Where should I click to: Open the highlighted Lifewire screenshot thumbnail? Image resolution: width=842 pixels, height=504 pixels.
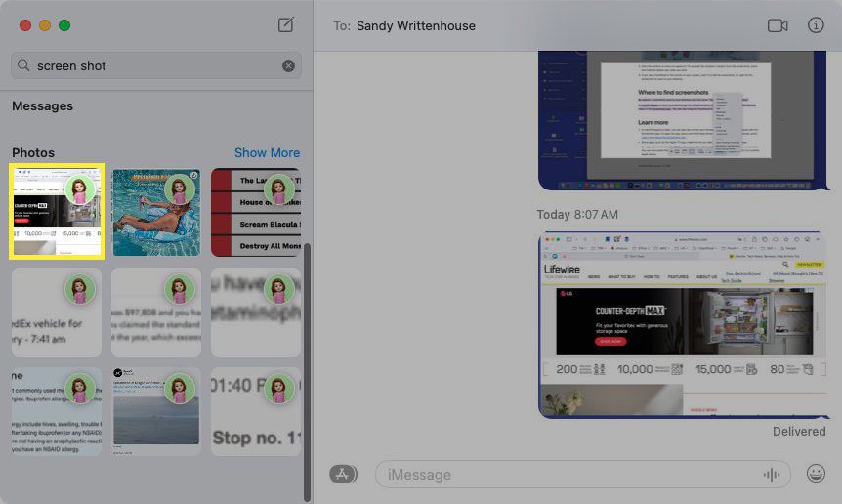[x=57, y=212]
